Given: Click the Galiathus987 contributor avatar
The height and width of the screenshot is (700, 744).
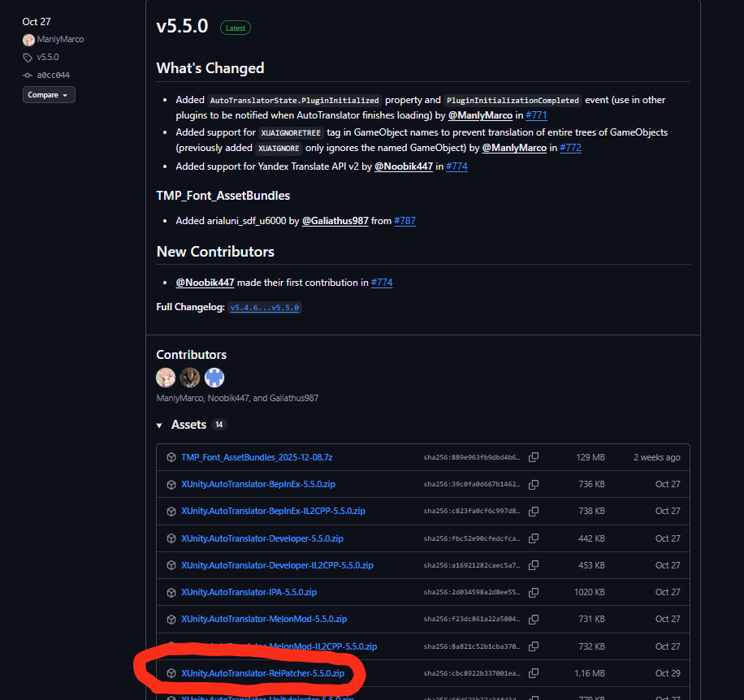Looking at the screenshot, I should [x=214, y=378].
